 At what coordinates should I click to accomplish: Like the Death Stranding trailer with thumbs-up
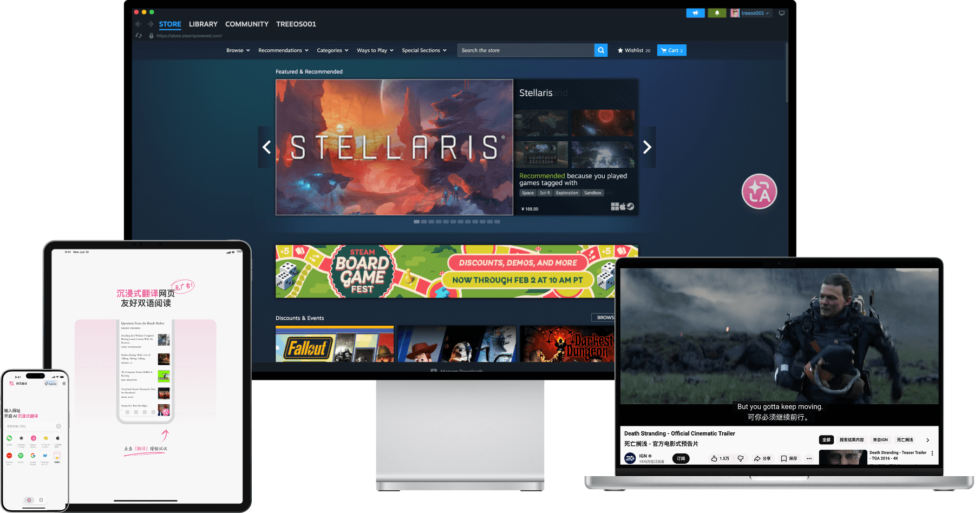(x=715, y=458)
